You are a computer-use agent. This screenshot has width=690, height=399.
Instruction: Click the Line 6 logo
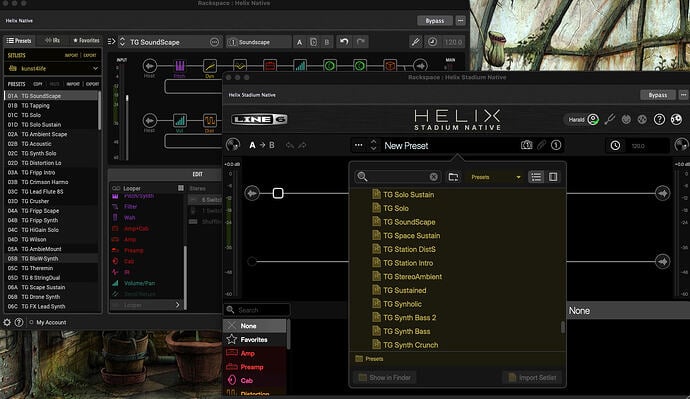(259, 119)
